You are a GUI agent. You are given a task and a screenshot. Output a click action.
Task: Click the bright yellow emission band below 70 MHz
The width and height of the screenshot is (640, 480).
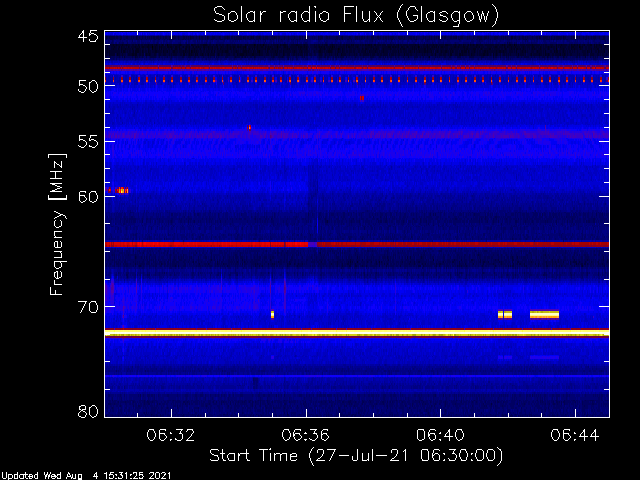click(357, 333)
